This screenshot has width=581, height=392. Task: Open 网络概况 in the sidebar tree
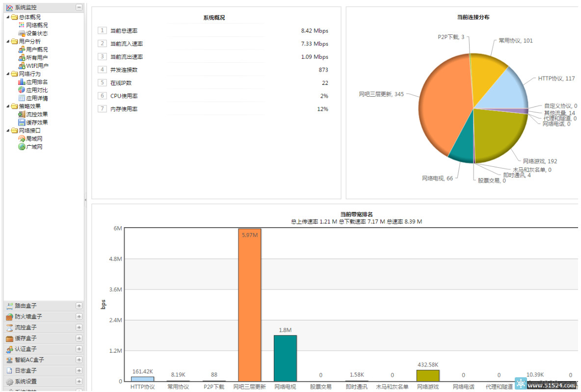pos(37,25)
